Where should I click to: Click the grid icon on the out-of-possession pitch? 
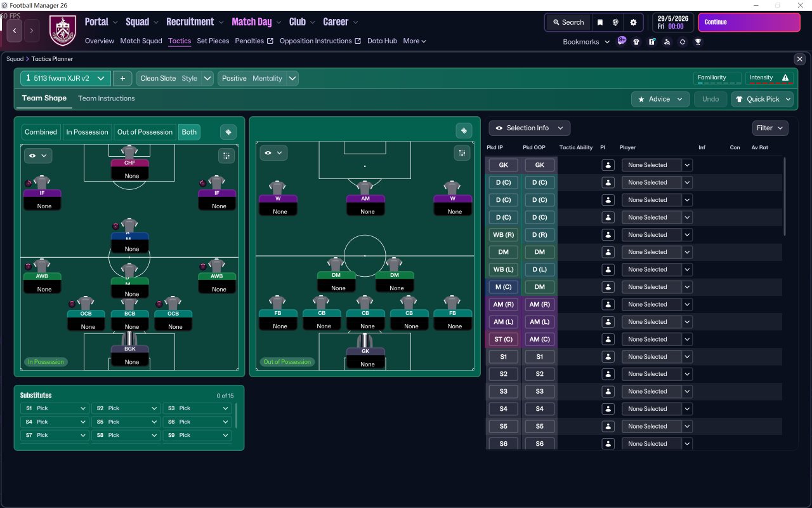[x=462, y=152]
